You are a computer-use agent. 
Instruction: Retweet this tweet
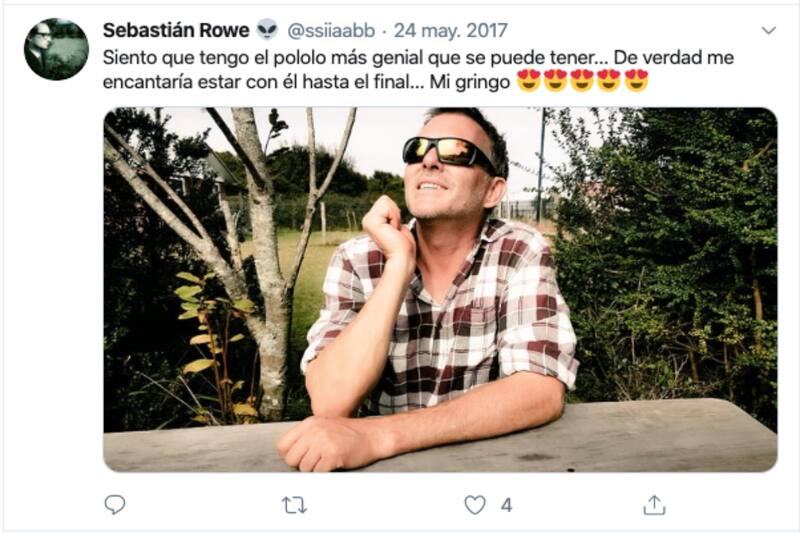(x=294, y=505)
